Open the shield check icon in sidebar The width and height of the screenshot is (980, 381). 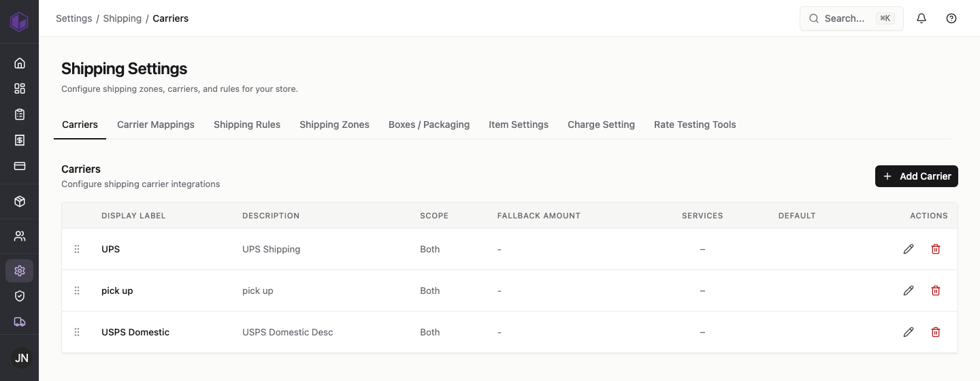(x=20, y=296)
